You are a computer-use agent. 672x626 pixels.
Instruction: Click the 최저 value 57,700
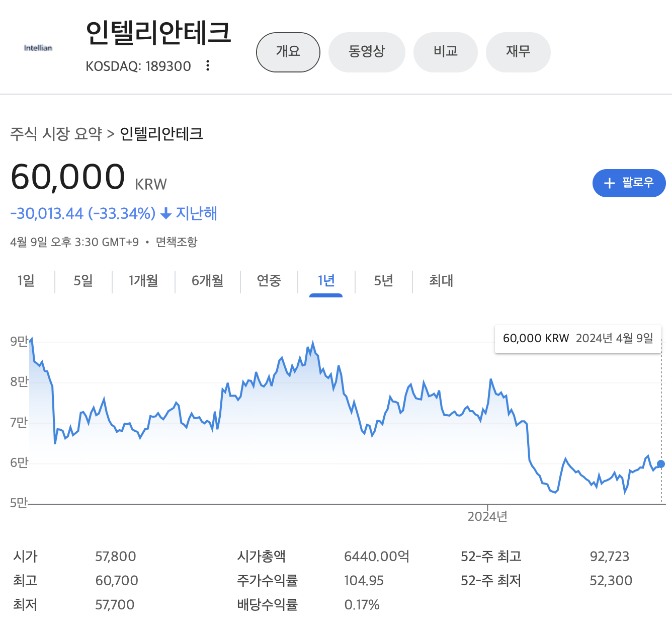click(x=115, y=605)
